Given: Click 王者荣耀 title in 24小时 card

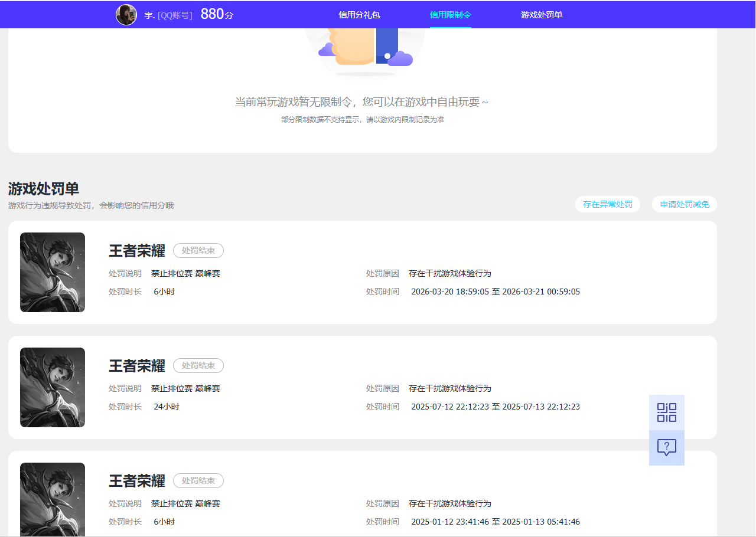Looking at the screenshot, I should pyautogui.click(x=137, y=366).
